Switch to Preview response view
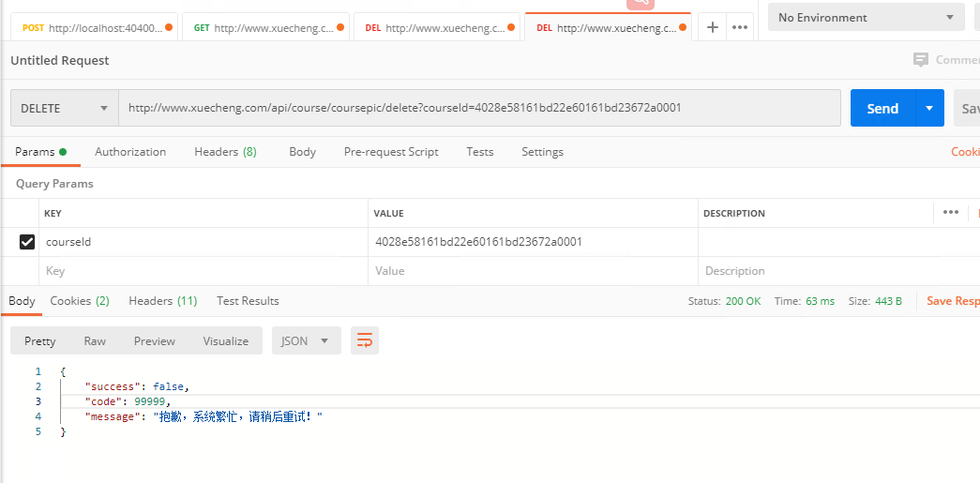Image resolution: width=980 pixels, height=483 pixels. [x=155, y=340]
